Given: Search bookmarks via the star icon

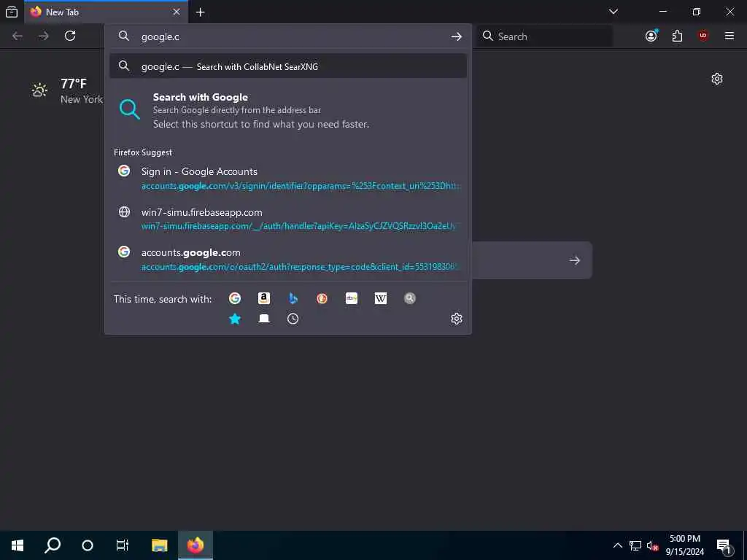Looking at the screenshot, I should click(x=235, y=319).
